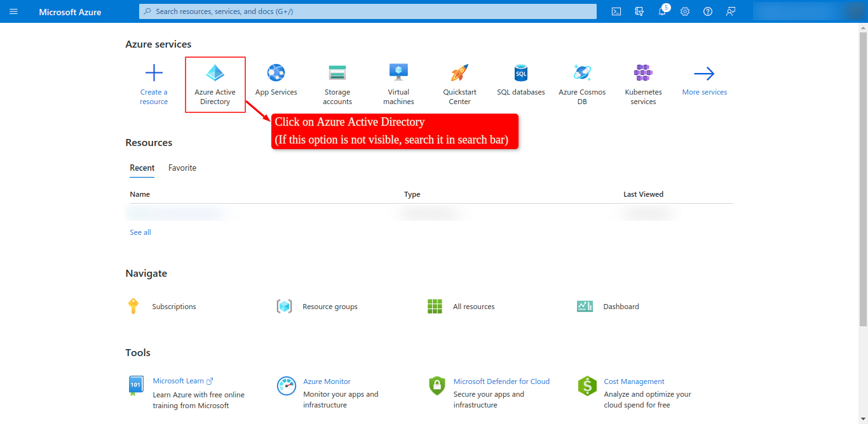Click the Name column header
The height and width of the screenshot is (424, 868).
point(140,194)
